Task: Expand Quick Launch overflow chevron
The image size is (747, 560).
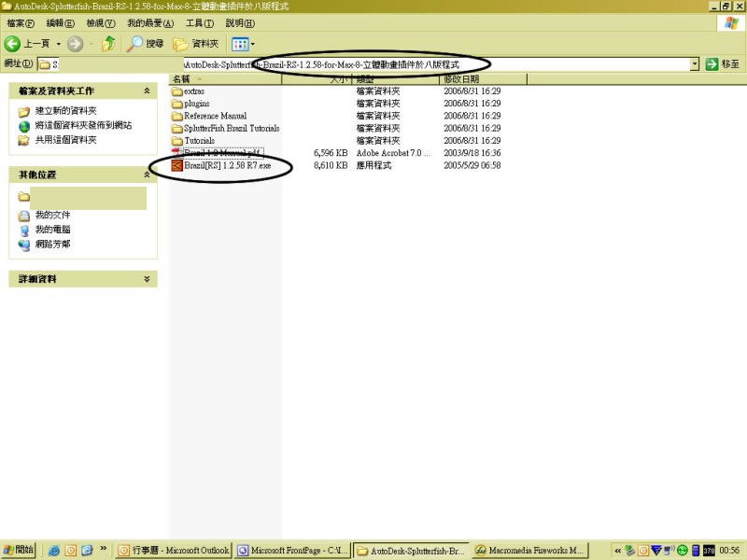Action: point(104,549)
